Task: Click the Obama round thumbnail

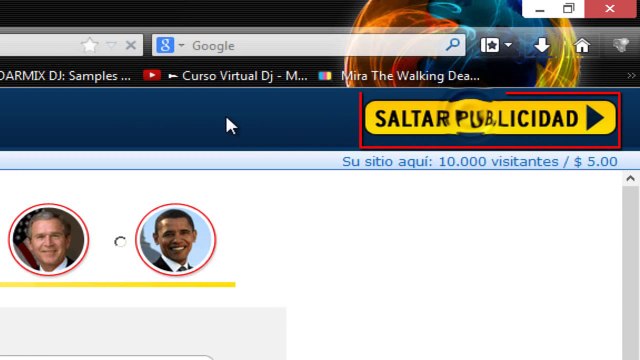Action: [x=176, y=240]
